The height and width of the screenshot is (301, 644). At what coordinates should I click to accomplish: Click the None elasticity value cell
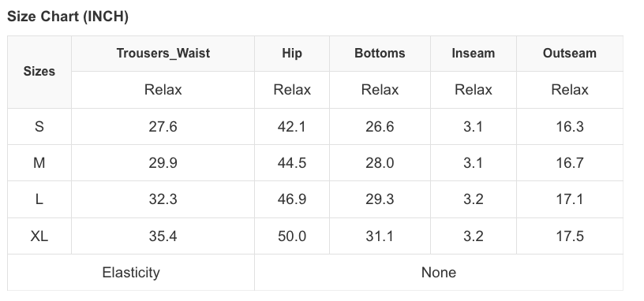pos(439,273)
